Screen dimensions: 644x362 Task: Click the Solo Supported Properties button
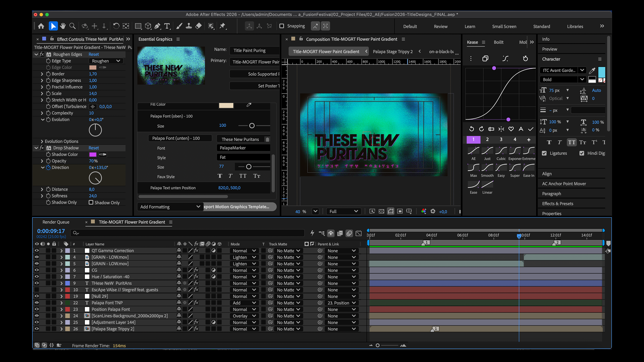click(x=254, y=74)
